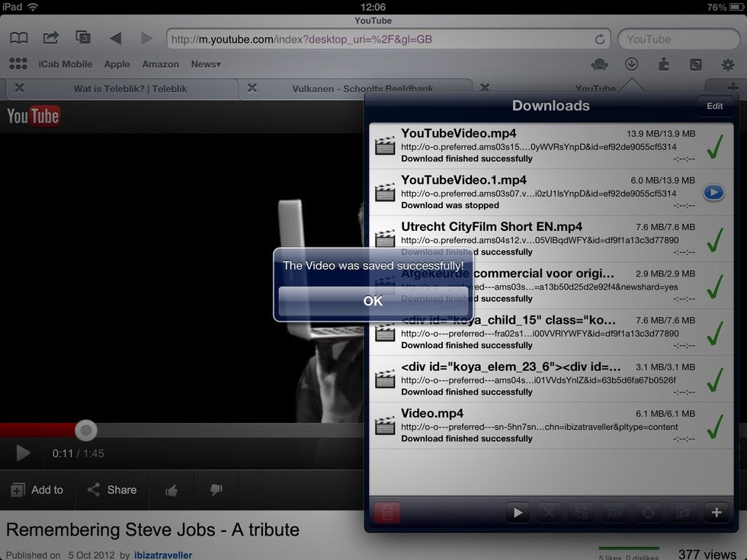Select the YouTubeVideo.1.mp4 download name
This screenshot has height=560, width=747.
click(463, 180)
